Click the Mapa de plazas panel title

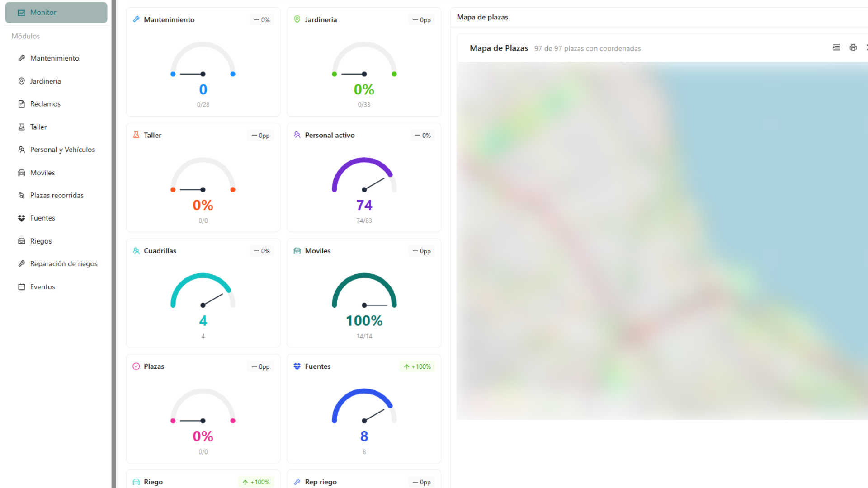pos(482,17)
